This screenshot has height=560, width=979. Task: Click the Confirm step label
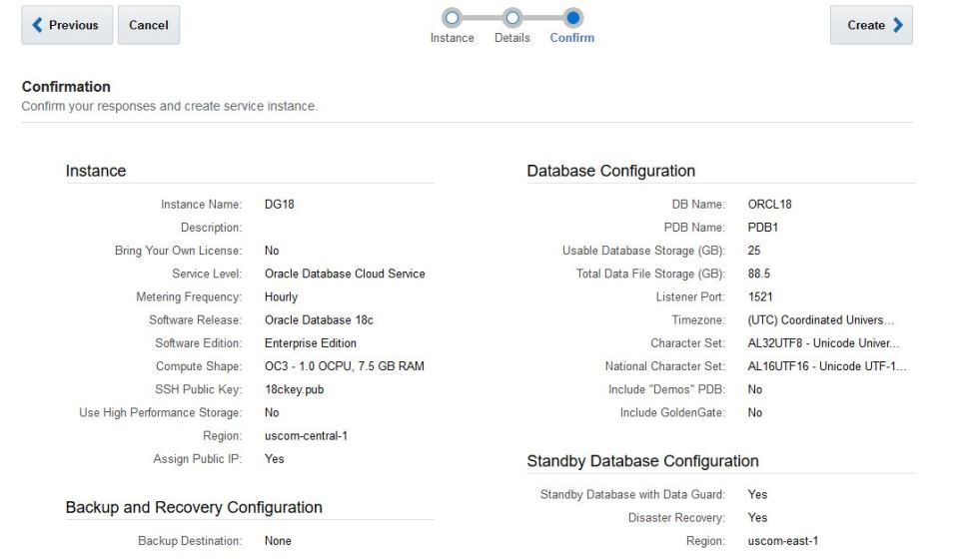coord(572,38)
